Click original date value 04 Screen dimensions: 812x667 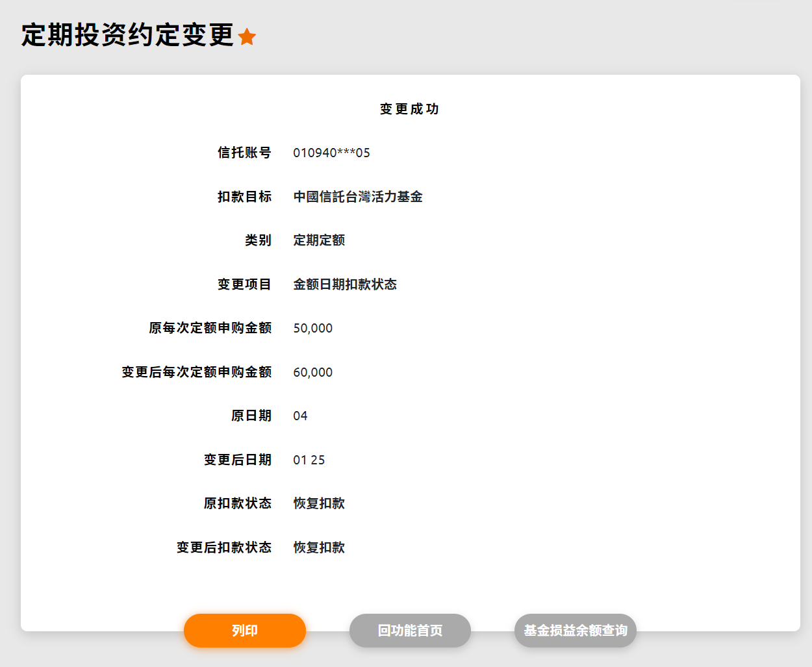pyautogui.click(x=300, y=416)
